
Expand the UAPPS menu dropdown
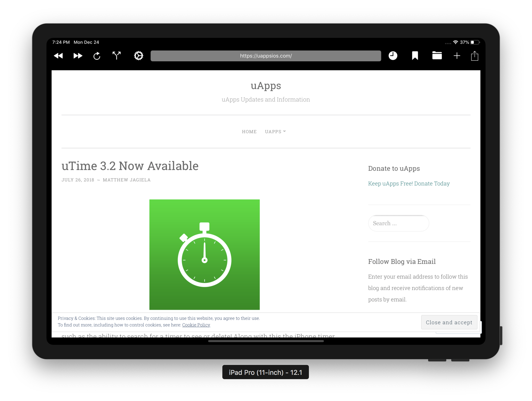[x=275, y=132]
